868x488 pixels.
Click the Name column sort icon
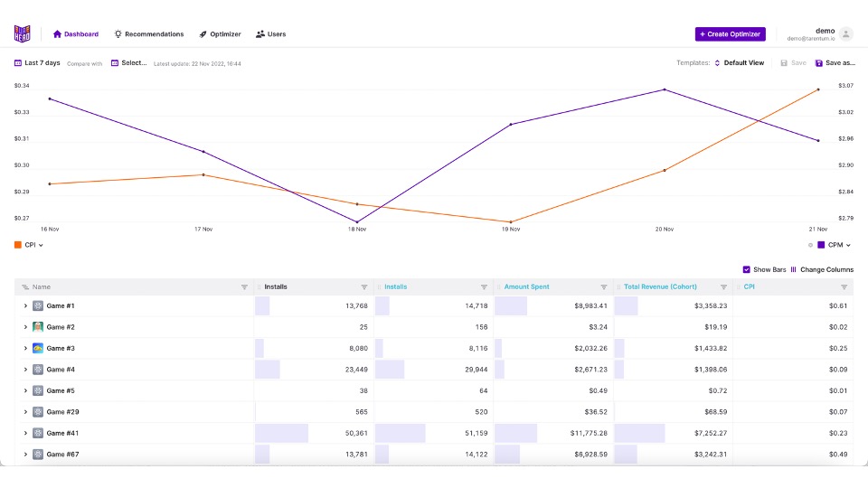point(25,287)
